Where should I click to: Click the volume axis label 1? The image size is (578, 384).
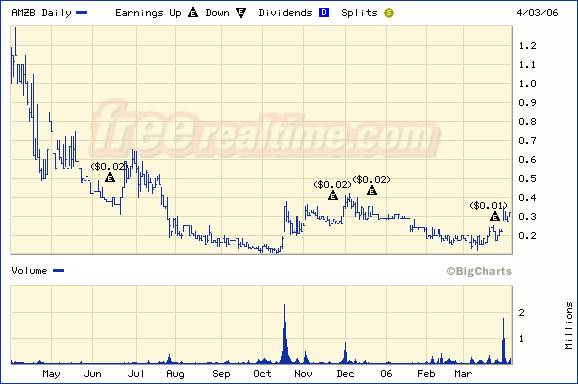[521, 339]
